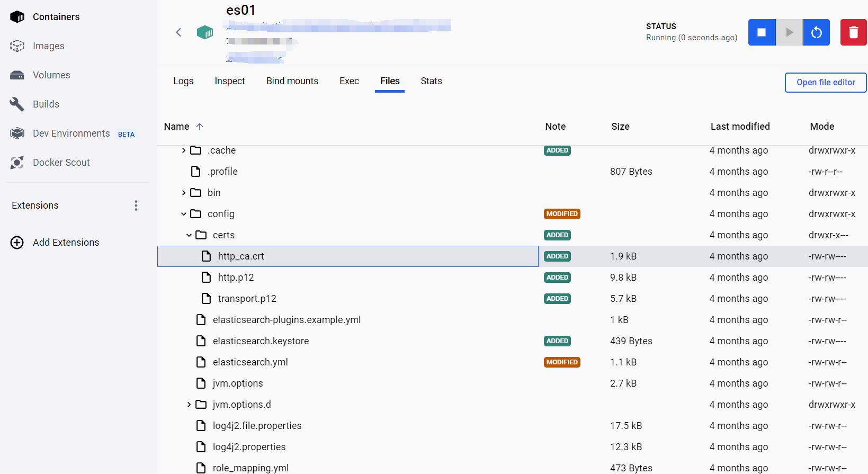Select the Files tab
868x474 pixels.
390,81
